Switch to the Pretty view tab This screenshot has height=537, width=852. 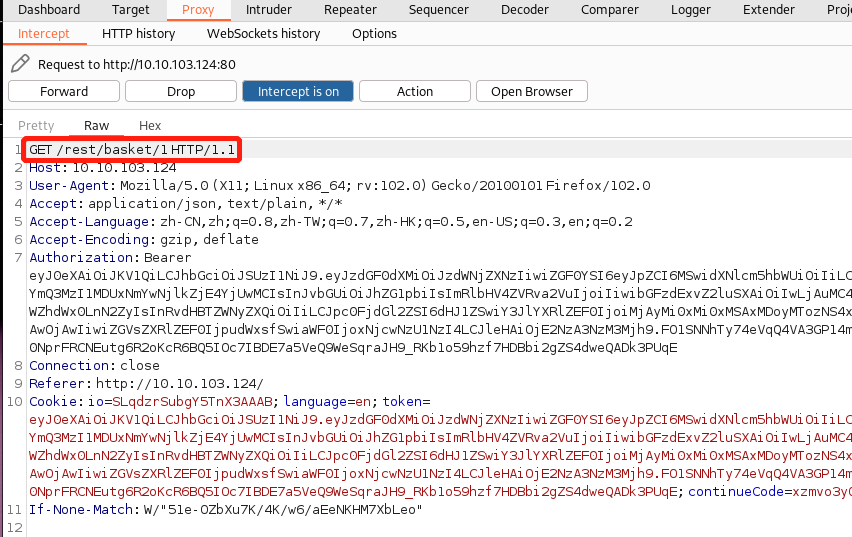click(x=37, y=126)
